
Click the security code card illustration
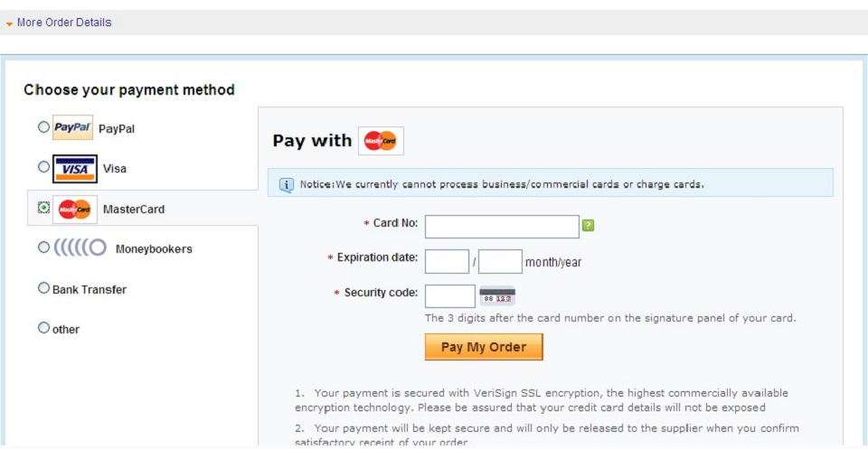497,297
